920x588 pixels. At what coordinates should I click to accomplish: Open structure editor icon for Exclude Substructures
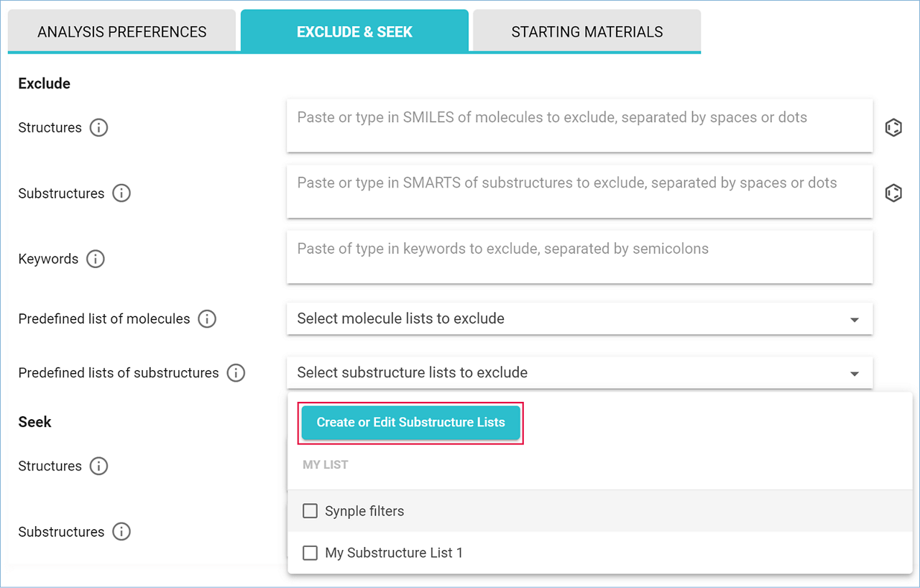click(x=893, y=193)
